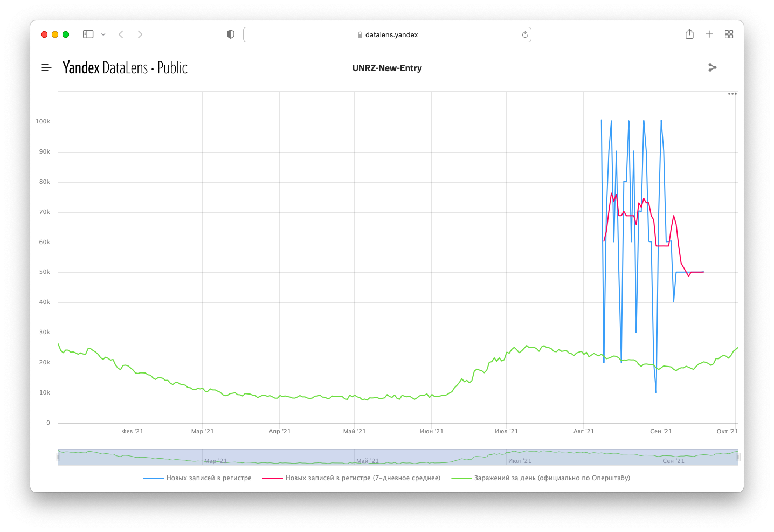The width and height of the screenshot is (774, 532).
Task: Click the "Фев '21" x-axis label
Action: [x=133, y=431]
